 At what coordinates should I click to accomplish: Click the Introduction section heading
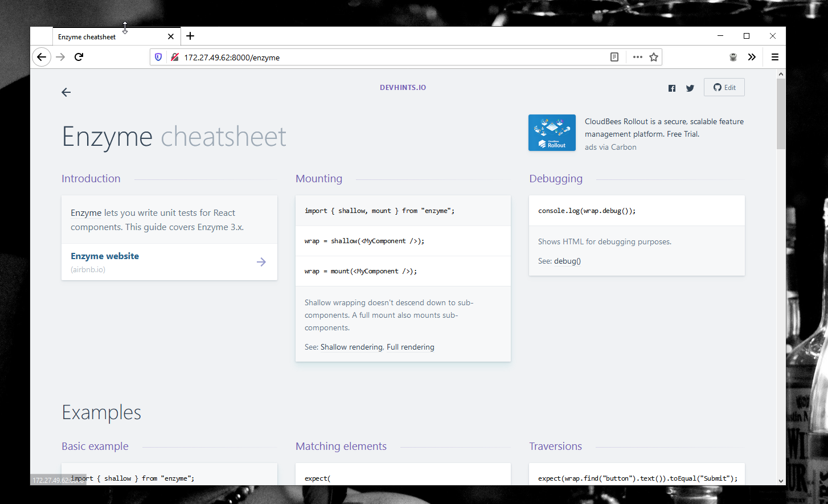tap(91, 179)
